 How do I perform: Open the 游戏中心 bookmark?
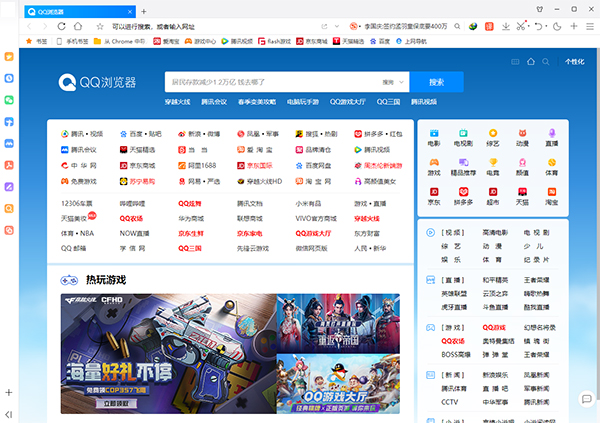(201, 41)
